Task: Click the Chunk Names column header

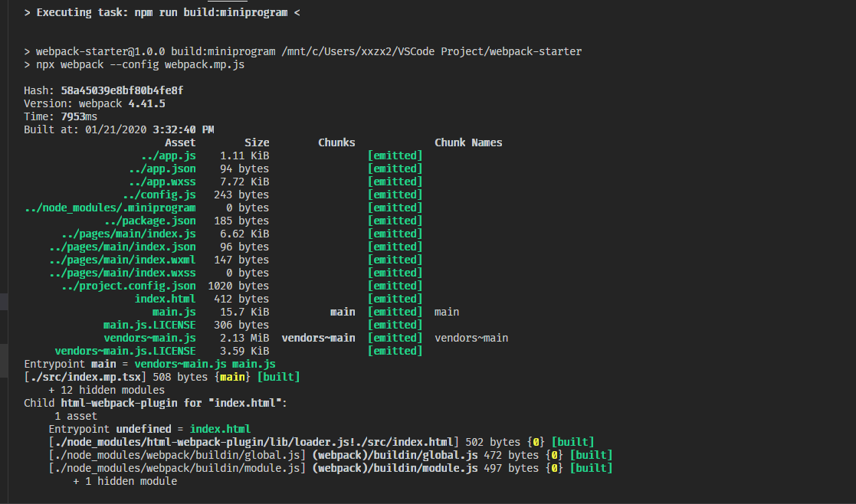Action: pyautogui.click(x=468, y=143)
